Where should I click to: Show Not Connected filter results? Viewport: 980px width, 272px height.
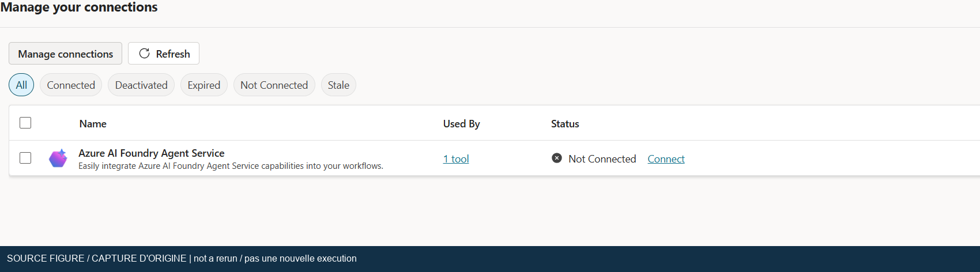pos(274,85)
